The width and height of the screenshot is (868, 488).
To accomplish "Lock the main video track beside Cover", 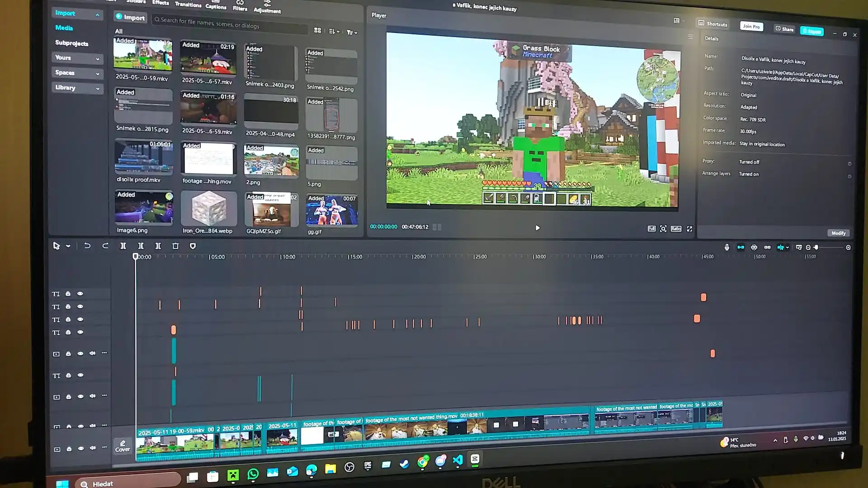I will (69, 449).
